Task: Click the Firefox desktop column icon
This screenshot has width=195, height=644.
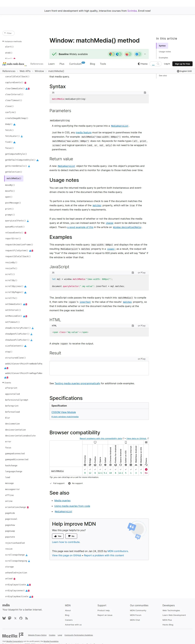Action: point(95,465)
